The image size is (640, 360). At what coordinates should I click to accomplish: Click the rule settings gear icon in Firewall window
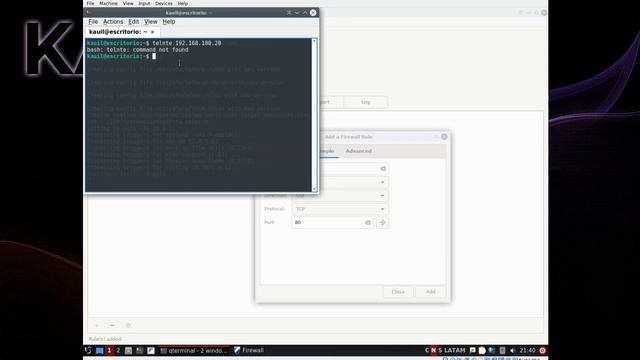pyautogui.click(x=128, y=325)
